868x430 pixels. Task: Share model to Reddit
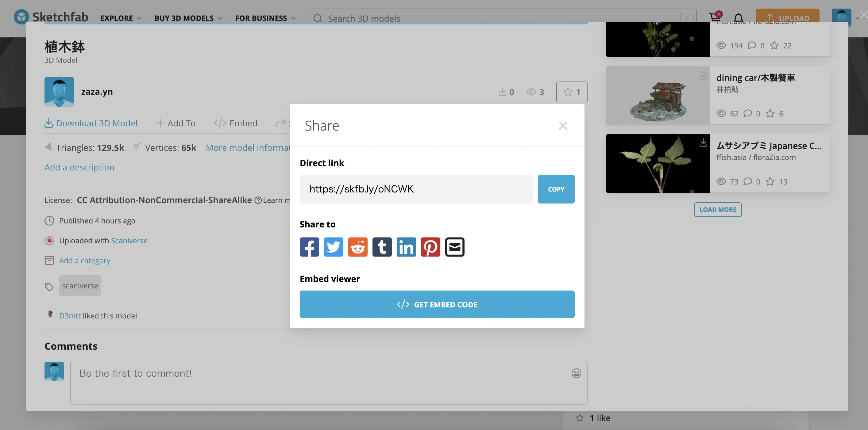click(358, 247)
